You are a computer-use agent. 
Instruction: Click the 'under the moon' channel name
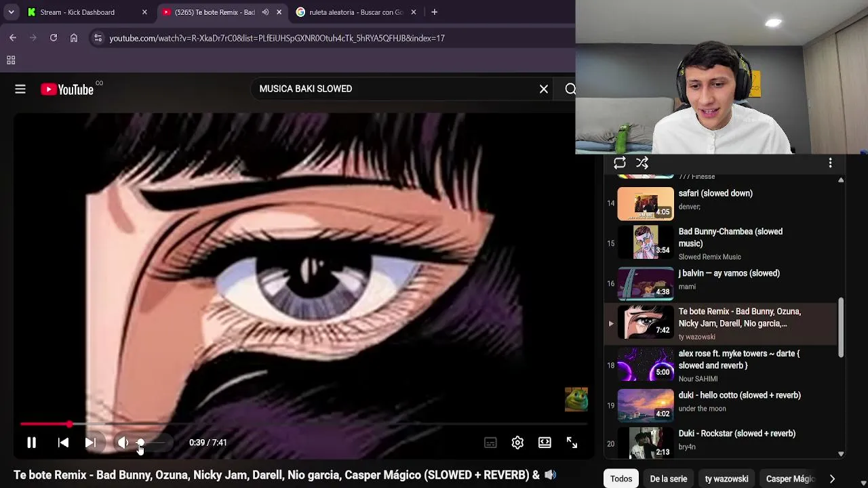pos(703,409)
